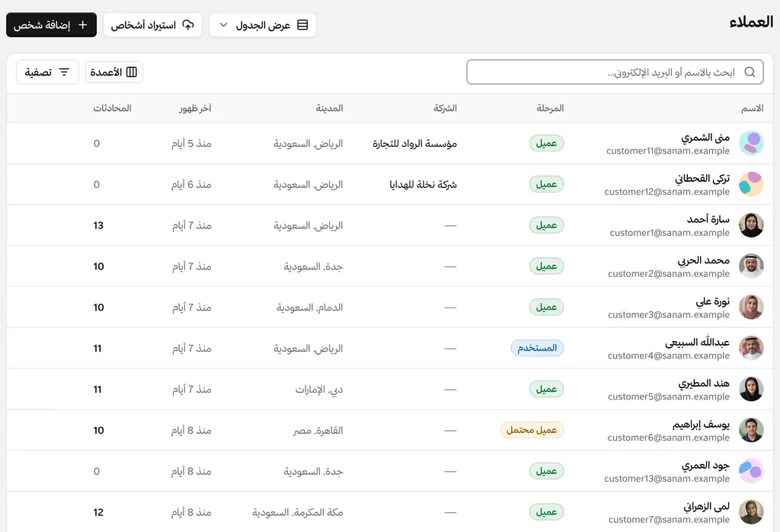Click city دبي، الإمارات
780x532 pixels.
point(319,390)
